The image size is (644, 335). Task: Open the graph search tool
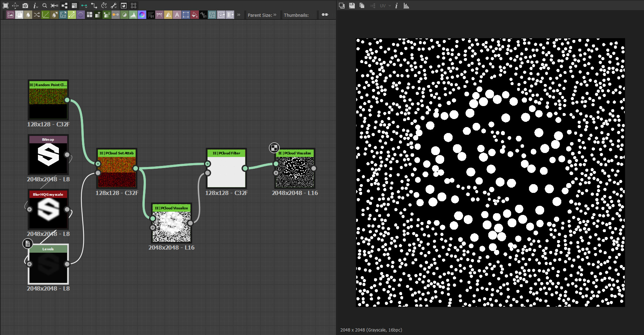click(44, 6)
